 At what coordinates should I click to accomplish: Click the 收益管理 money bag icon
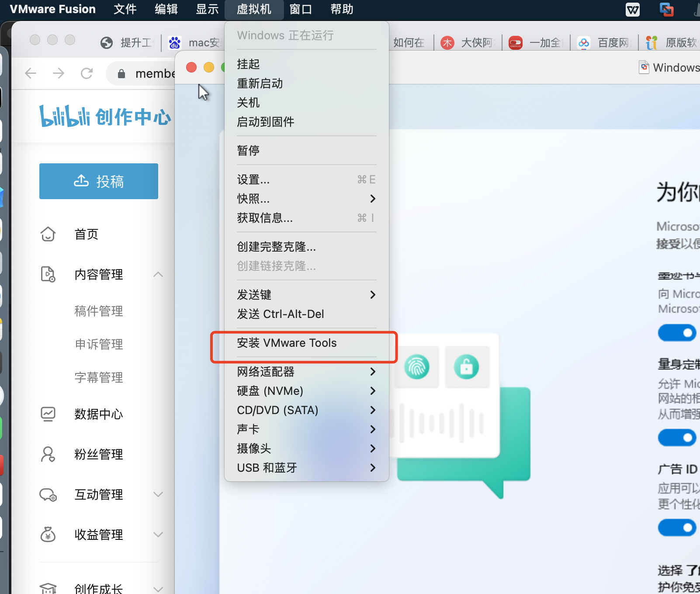click(48, 534)
